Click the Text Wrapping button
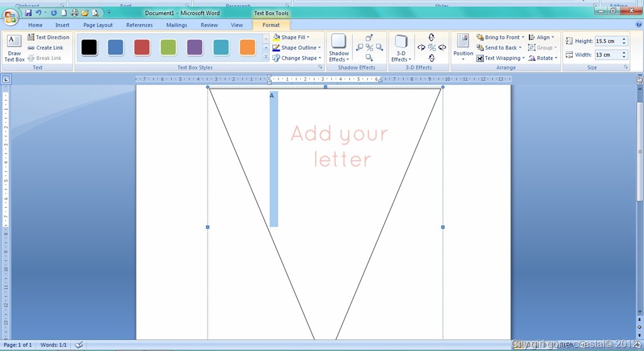The height and width of the screenshot is (351, 644). tap(501, 58)
